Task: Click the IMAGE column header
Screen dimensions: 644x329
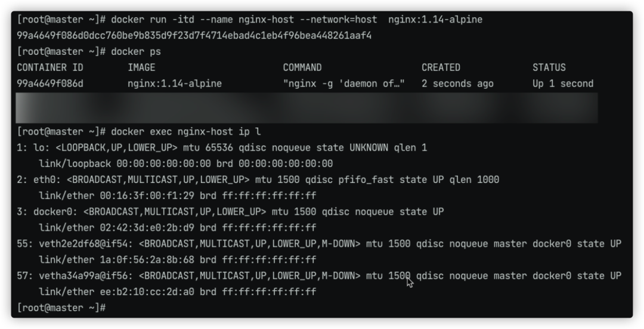Action: click(x=141, y=68)
